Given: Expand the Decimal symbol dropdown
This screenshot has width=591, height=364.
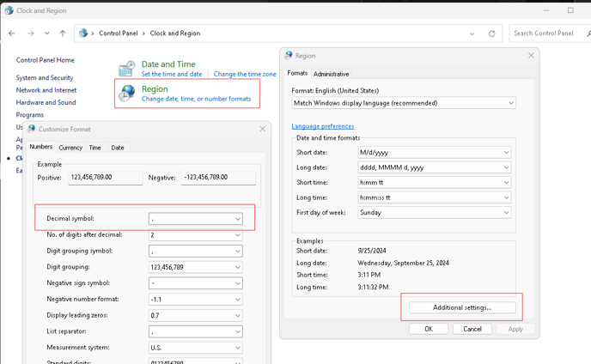Looking at the screenshot, I should coord(196,219).
